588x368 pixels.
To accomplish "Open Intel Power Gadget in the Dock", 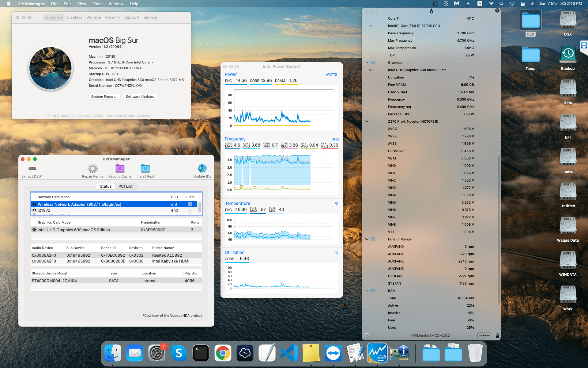I will [377, 353].
